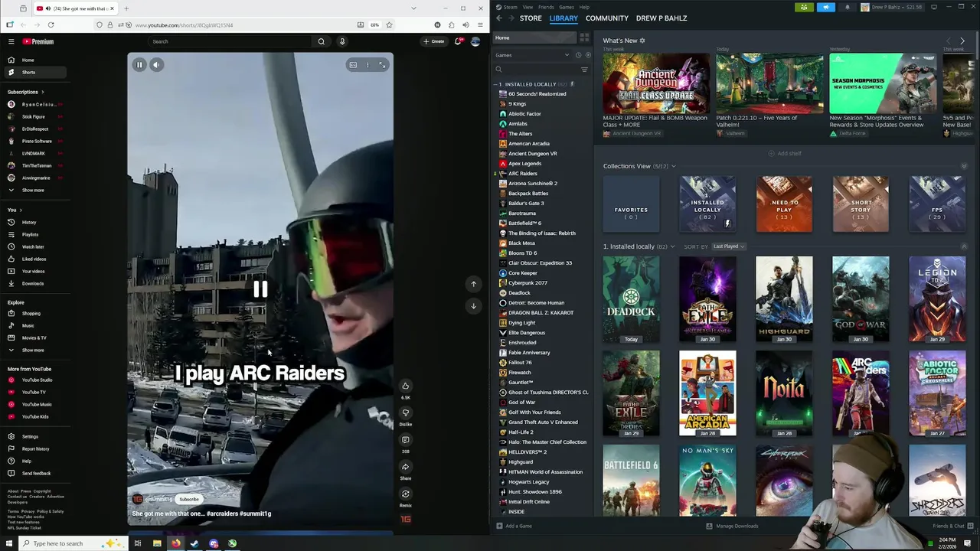Viewport: 980px width, 551px height.
Task: Toggle closed captions on the Short
Action: tap(353, 65)
